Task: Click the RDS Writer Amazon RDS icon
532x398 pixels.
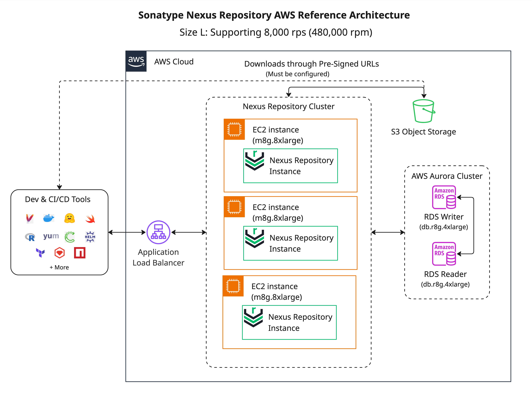Action: pos(444,197)
